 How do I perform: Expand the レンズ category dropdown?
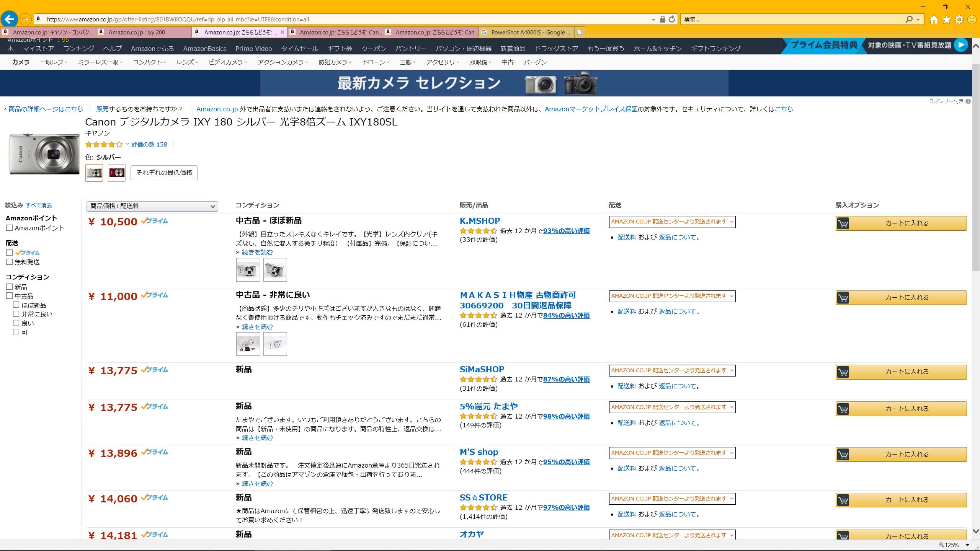pos(188,62)
